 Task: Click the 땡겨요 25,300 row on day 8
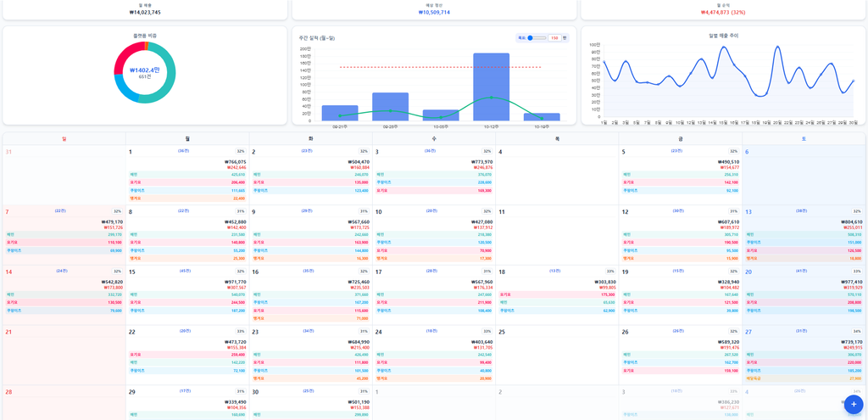[x=187, y=258]
